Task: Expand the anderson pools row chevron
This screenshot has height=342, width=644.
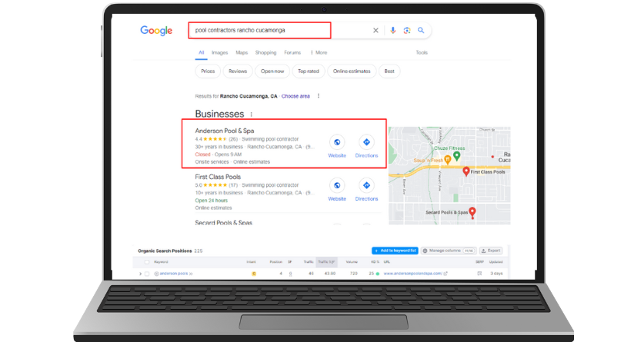Action: pos(141,274)
